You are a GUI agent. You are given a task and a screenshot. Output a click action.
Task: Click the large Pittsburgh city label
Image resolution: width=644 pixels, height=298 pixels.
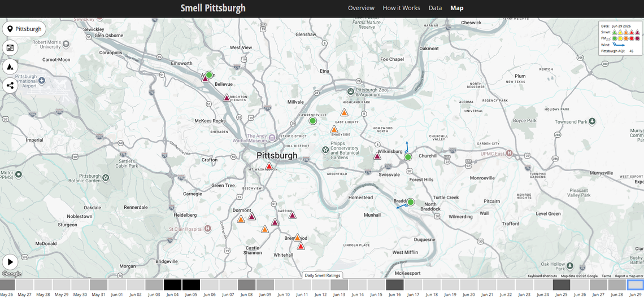tap(277, 156)
